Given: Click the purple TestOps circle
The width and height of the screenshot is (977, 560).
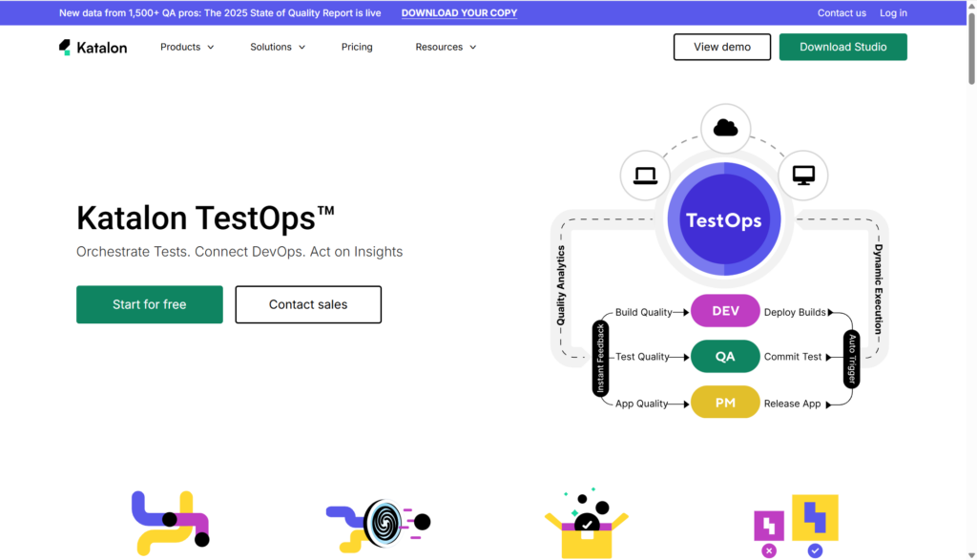Looking at the screenshot, I should pyautogui.click(x=723, y=219).
